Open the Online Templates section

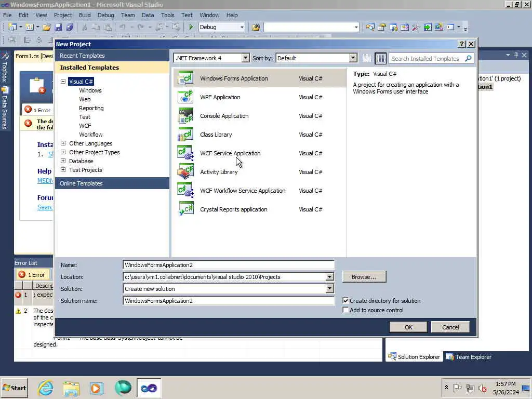112,183
